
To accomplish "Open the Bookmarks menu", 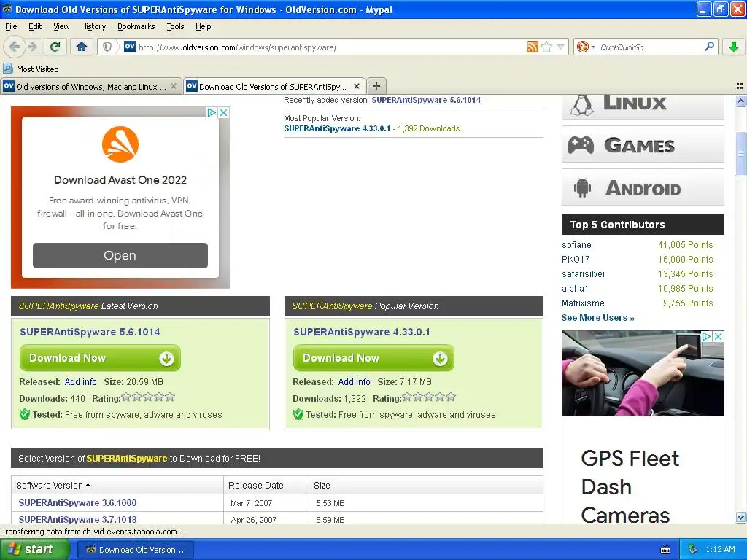I will point(136,26).
